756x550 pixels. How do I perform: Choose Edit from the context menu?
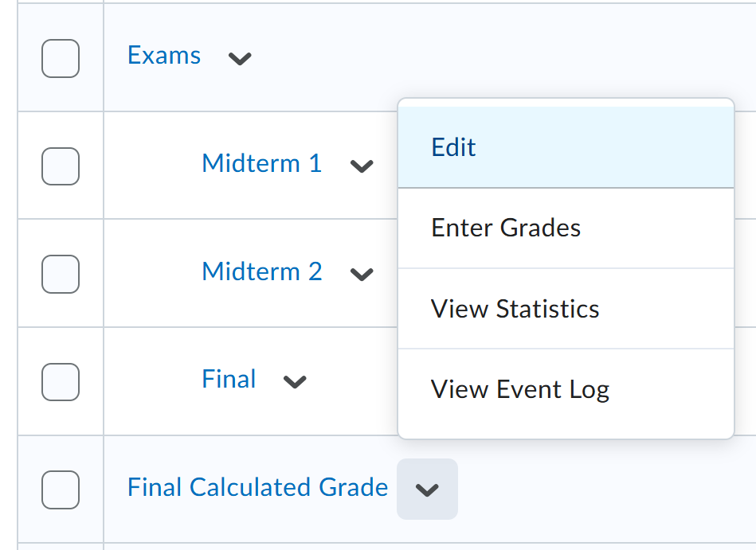454,147
